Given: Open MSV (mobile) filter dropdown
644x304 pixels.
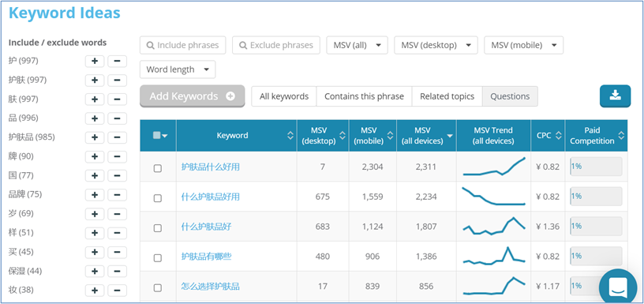Looking at the screenshot, I should pos(524,45).
